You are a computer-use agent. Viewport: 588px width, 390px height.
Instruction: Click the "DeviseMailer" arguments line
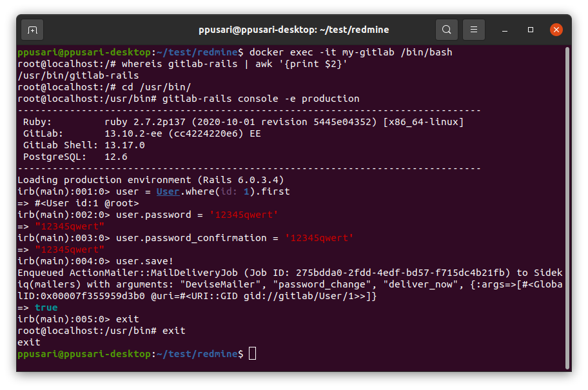pos(290,284)
